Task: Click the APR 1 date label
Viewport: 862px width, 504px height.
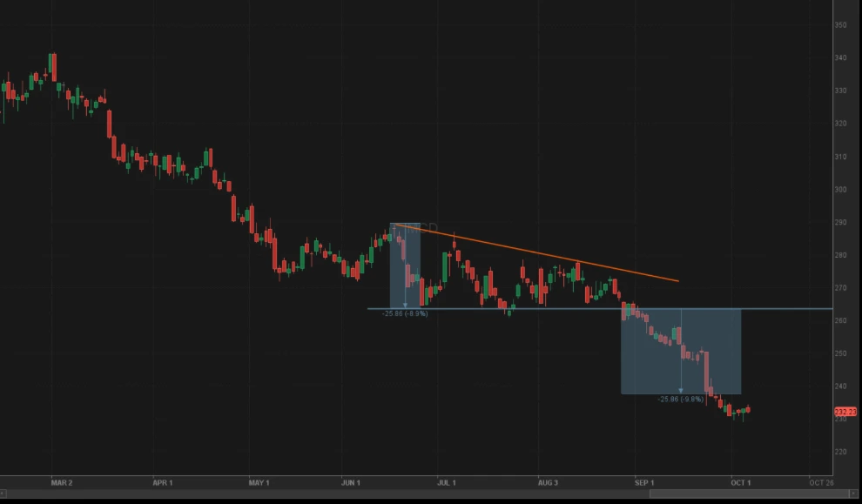Action: pyautogui.click(x=163, y=482)
